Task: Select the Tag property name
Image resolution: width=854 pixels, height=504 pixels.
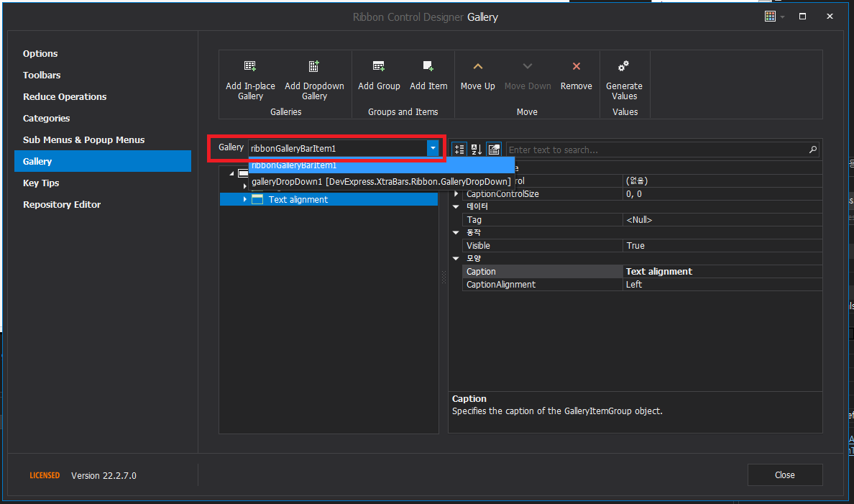Action: click(x=543, y=219)
